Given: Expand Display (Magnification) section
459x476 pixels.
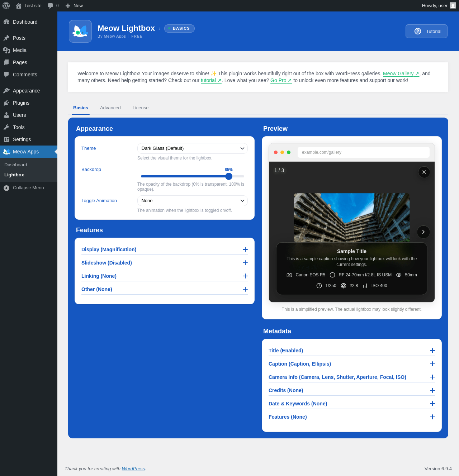Looking at the screenshot, I should pos(165,249).
